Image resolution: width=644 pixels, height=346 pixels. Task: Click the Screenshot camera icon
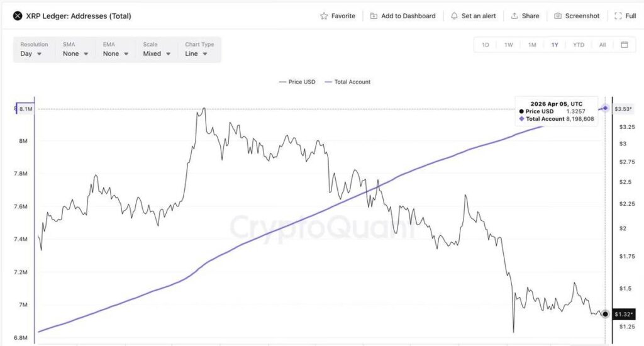(x=558, y=16)
